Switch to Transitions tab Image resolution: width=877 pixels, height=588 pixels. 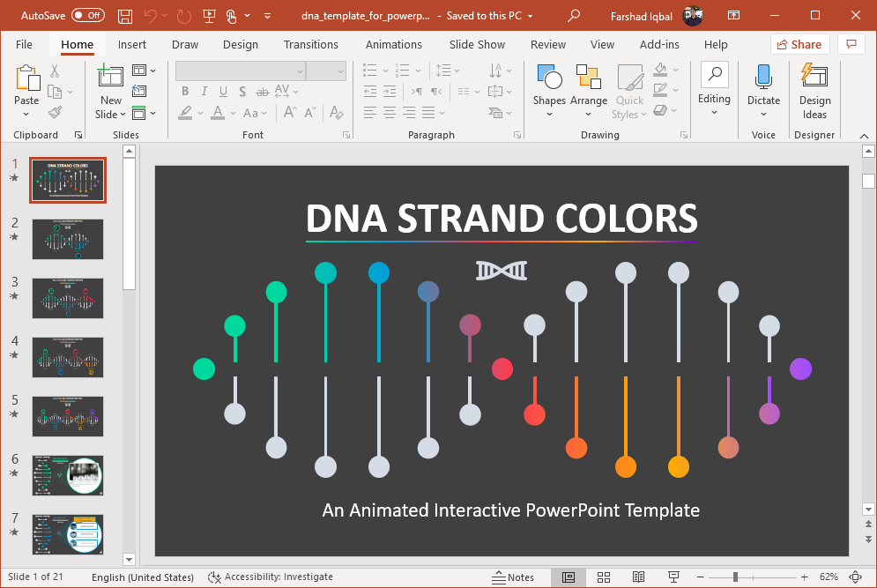[x=311, y=44]
